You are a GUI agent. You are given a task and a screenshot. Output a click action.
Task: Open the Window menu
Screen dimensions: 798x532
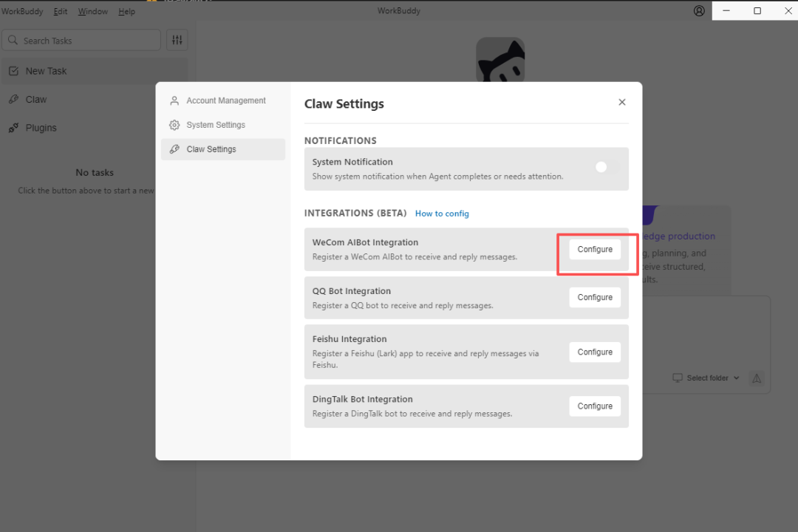tap(92, 11)
